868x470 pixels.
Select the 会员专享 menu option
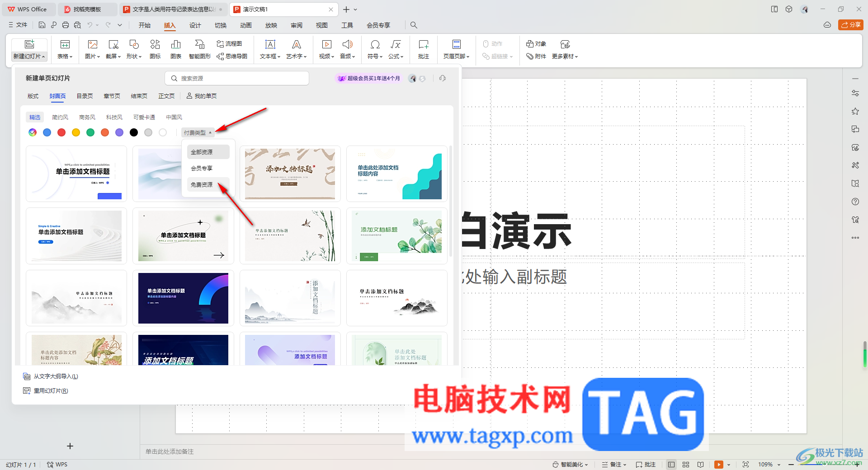(208, 168)
